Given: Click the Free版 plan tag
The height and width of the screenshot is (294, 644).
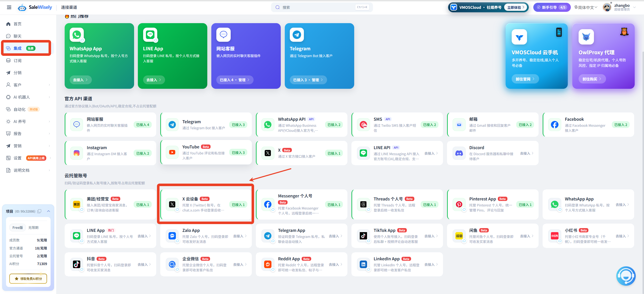Looking at the screenshot, I should [x=18, y=228].
